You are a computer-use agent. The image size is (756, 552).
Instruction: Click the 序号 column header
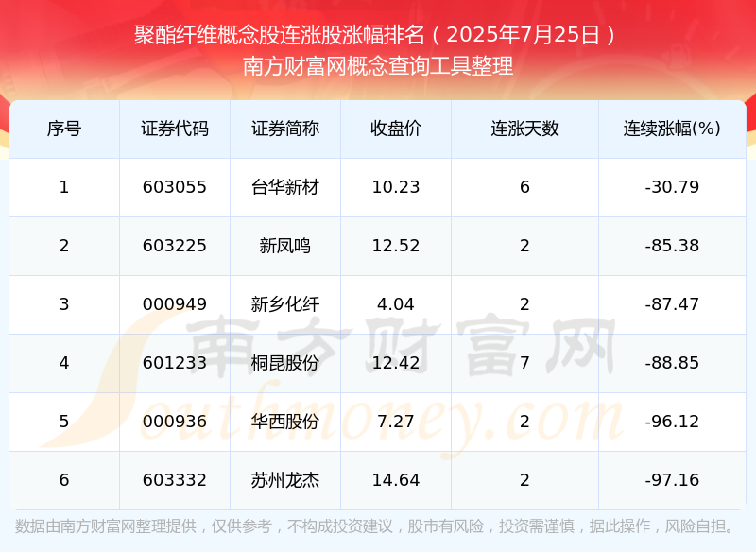click(x=64, y=129)
